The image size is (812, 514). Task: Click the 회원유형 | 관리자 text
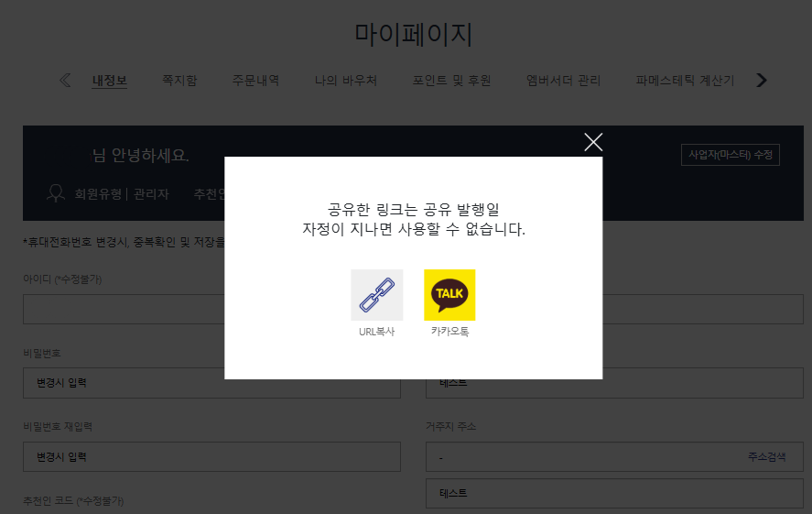point(122,194)
